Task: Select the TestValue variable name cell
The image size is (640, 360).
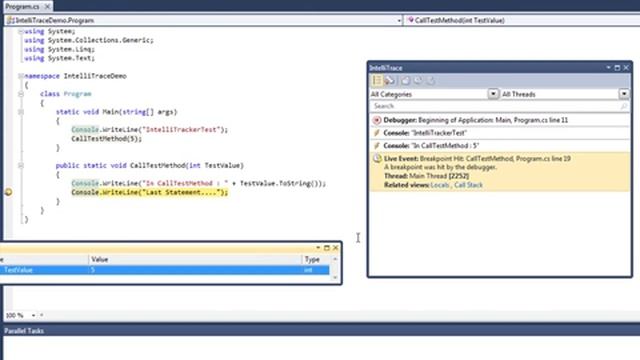Action: [44, 270]
